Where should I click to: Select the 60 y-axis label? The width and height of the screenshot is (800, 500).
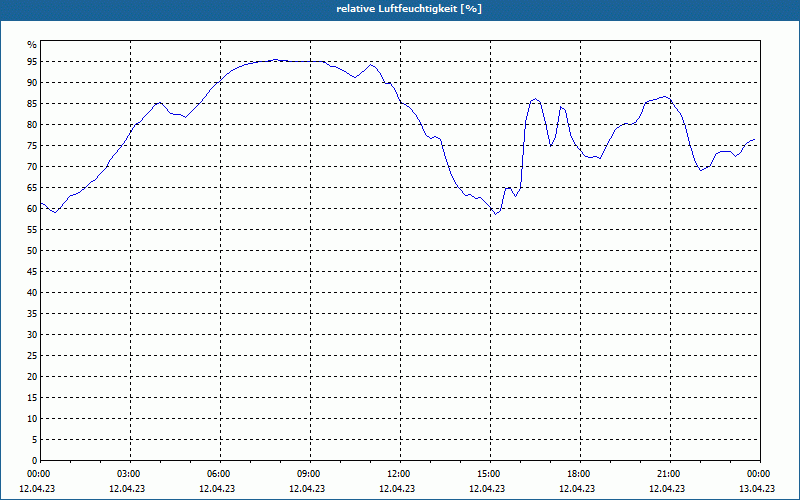point(32,209)
